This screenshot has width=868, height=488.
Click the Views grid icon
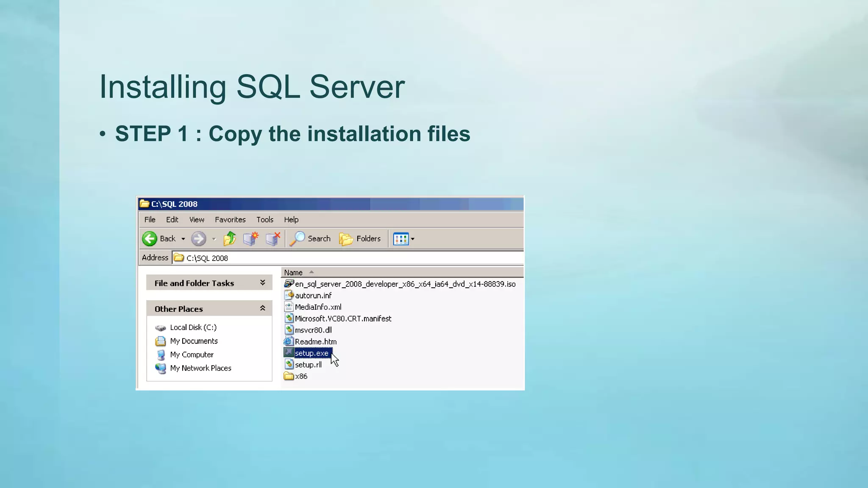[401, 239]
